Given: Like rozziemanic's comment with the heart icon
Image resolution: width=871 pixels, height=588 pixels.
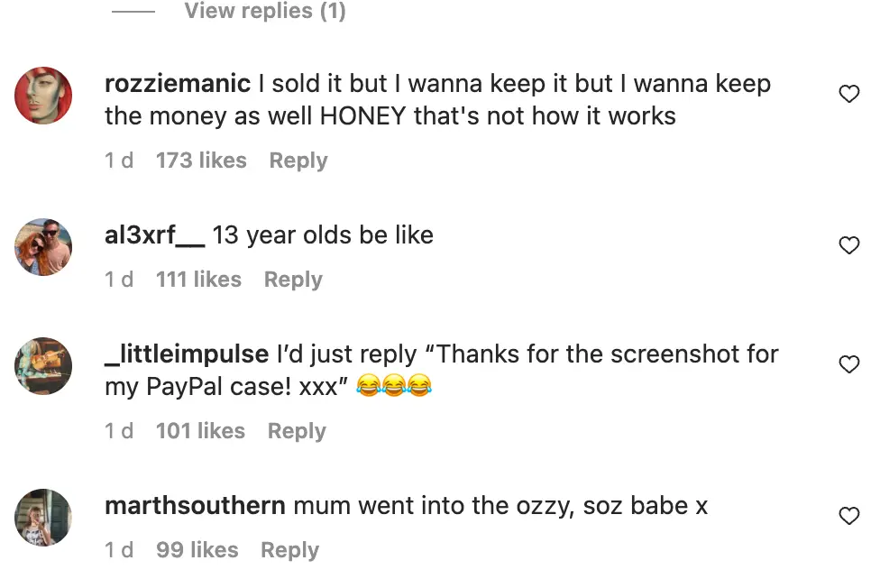Looking at the screenshot, I should (x=848, y=93).
